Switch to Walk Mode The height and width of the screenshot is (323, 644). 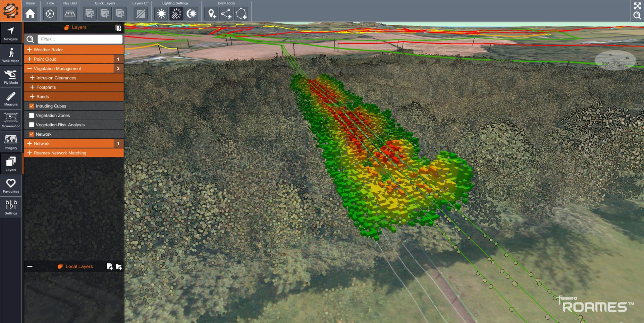coord(11,55)
